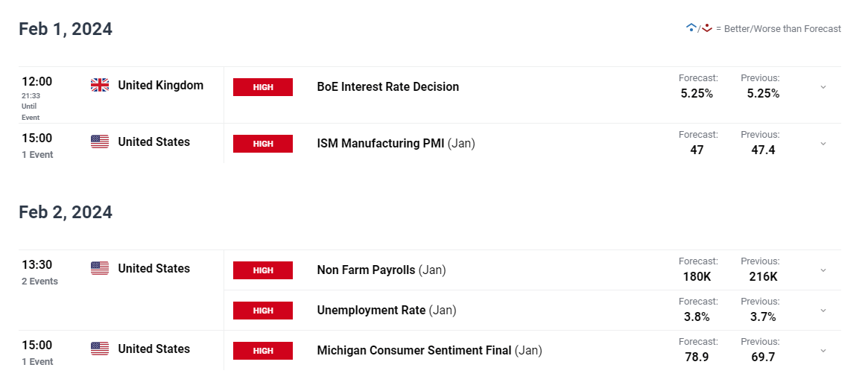Click the United Kingdom country label
The height and width of the screenshot is (388, 868).
coord(160,85)
